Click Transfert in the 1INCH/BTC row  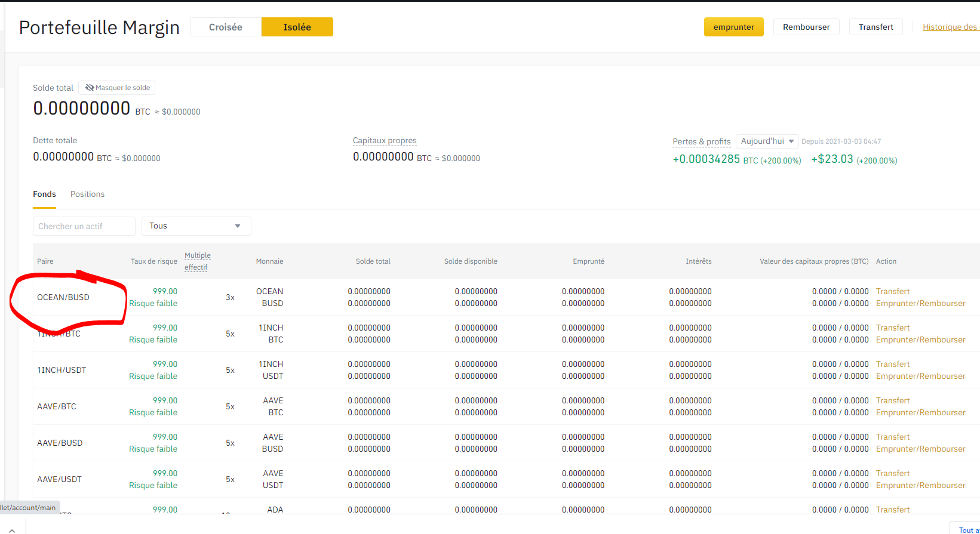pos(893,328)
